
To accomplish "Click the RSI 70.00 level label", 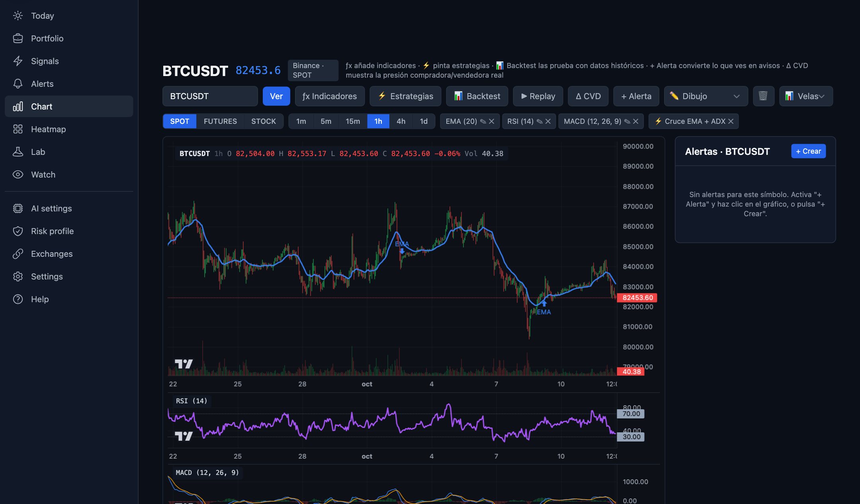I will 631,414.
